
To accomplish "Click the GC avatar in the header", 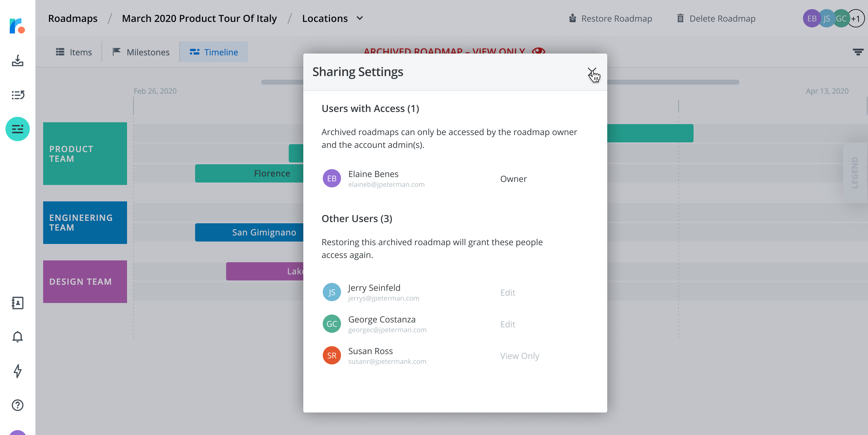I will 841,18.
